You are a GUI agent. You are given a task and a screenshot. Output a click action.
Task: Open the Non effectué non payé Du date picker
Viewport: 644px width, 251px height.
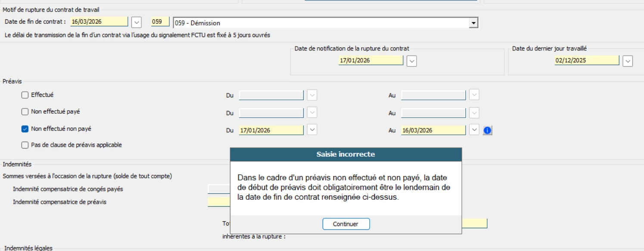click(x=312, y=130)
